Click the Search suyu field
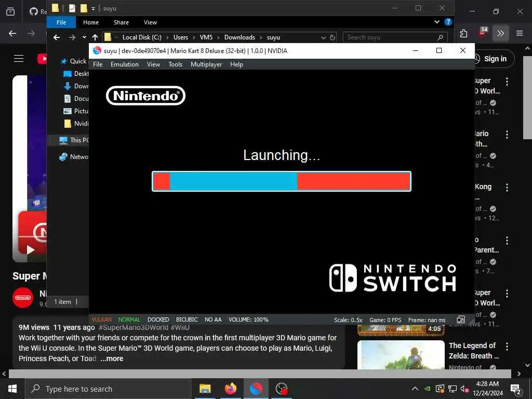 point(395,37)
